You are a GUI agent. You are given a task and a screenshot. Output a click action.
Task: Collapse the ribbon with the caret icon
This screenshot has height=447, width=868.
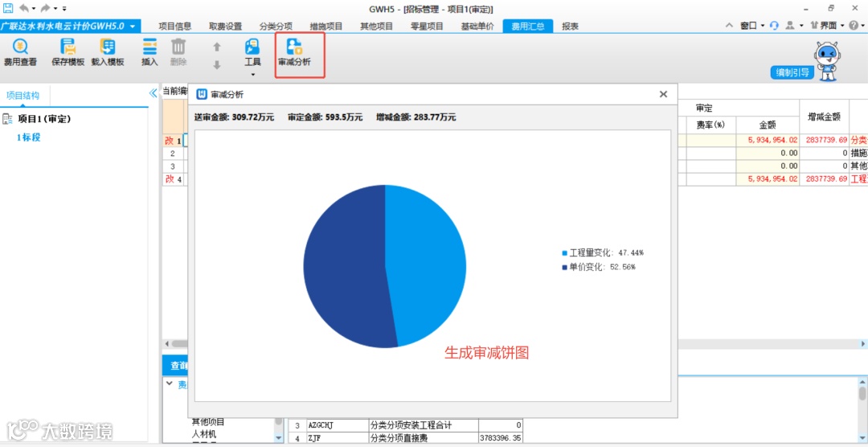click(730, 26)
